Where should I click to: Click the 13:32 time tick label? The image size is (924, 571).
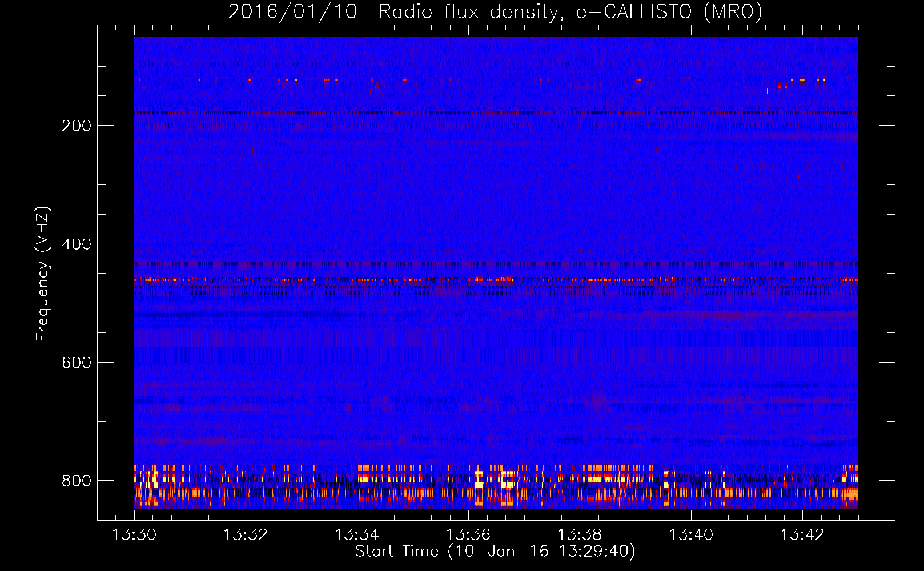[x=246, y=535]
